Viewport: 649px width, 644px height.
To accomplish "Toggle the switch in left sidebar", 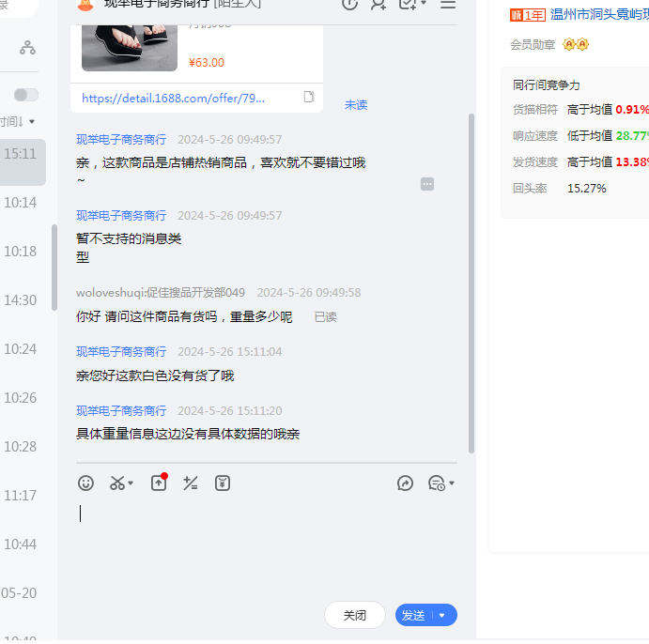I will click(x=26, y=95).
